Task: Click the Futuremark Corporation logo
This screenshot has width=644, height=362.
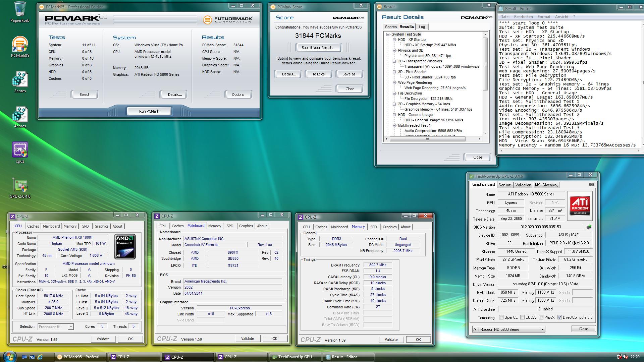Action: pos(228,20)
